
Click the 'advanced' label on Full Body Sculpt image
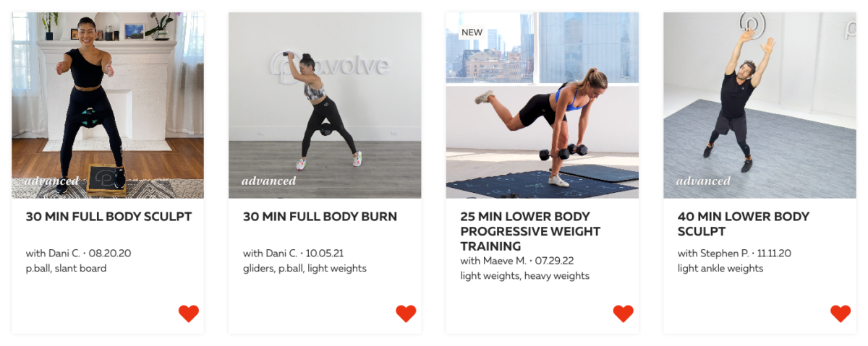pos(51,181)
